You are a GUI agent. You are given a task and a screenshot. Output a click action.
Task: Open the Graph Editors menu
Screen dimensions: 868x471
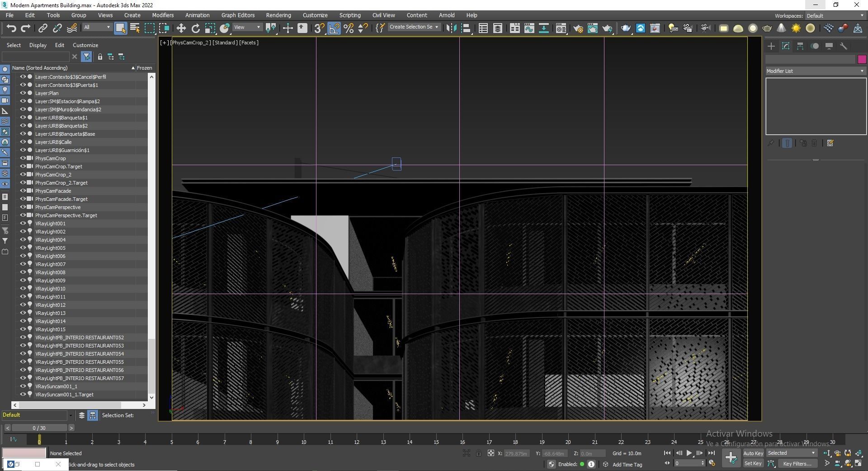(x=238, y=15)
